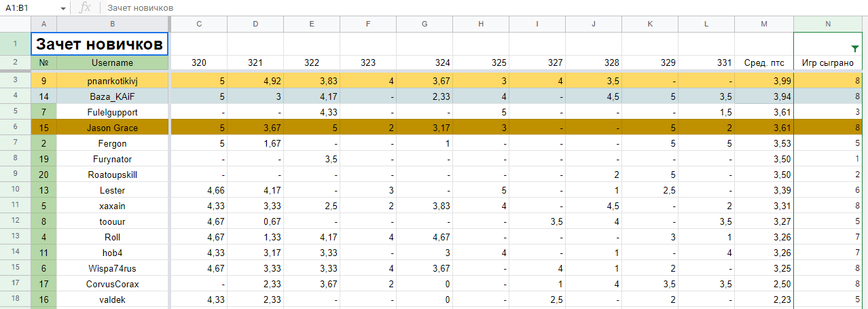
Task: Click the Username header cell
Action: (112, 62)
